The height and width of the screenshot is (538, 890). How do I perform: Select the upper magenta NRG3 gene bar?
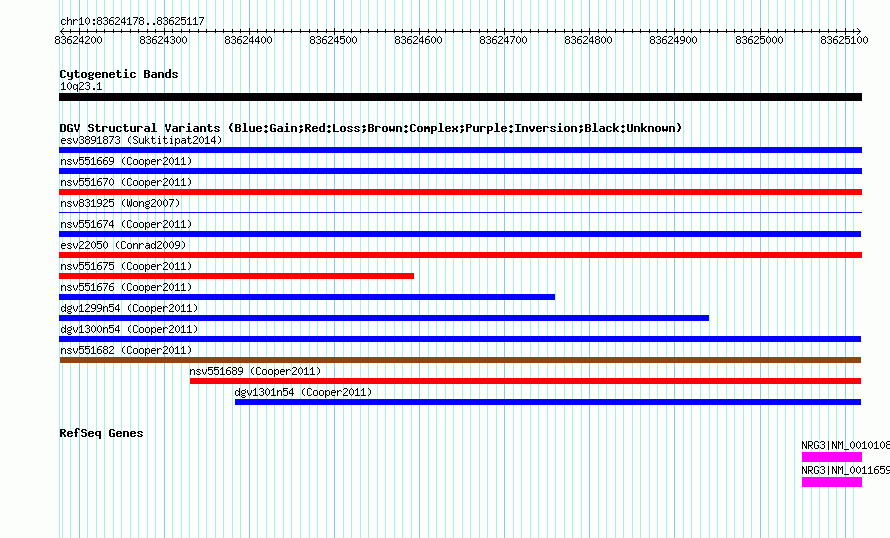point(832,457)
